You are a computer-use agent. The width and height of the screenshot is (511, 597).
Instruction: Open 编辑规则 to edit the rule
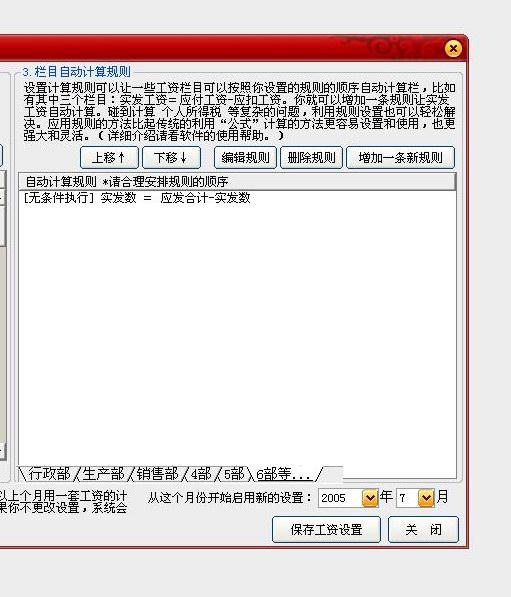[x=245, y=158]
